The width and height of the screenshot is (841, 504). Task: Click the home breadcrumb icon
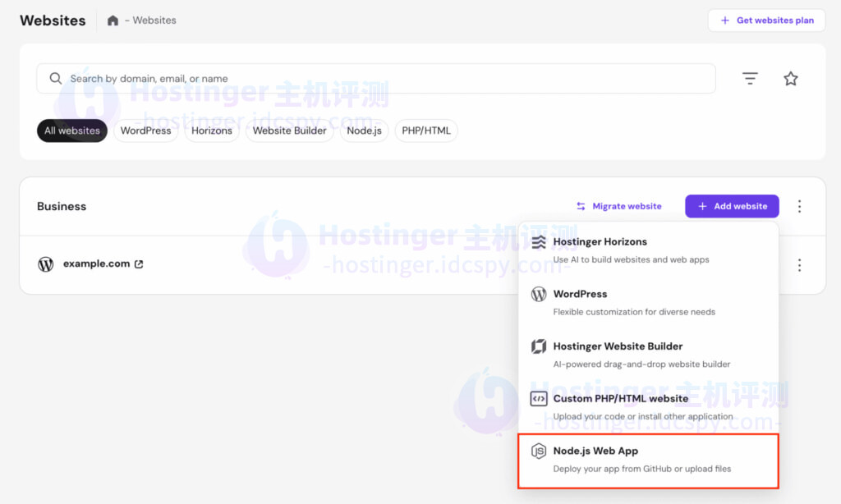coord(112,20)
